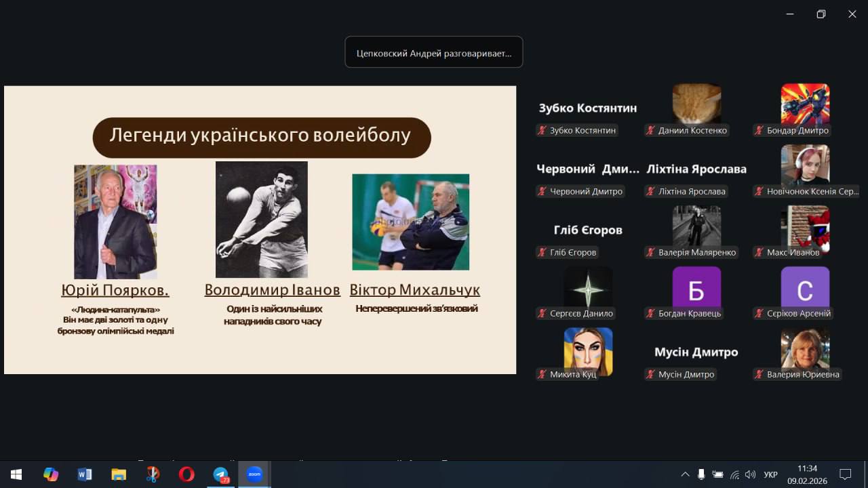Viewport: 868px width, 488px height.
Task: Open the clock and calendar flyout
Action: point(807,474)
